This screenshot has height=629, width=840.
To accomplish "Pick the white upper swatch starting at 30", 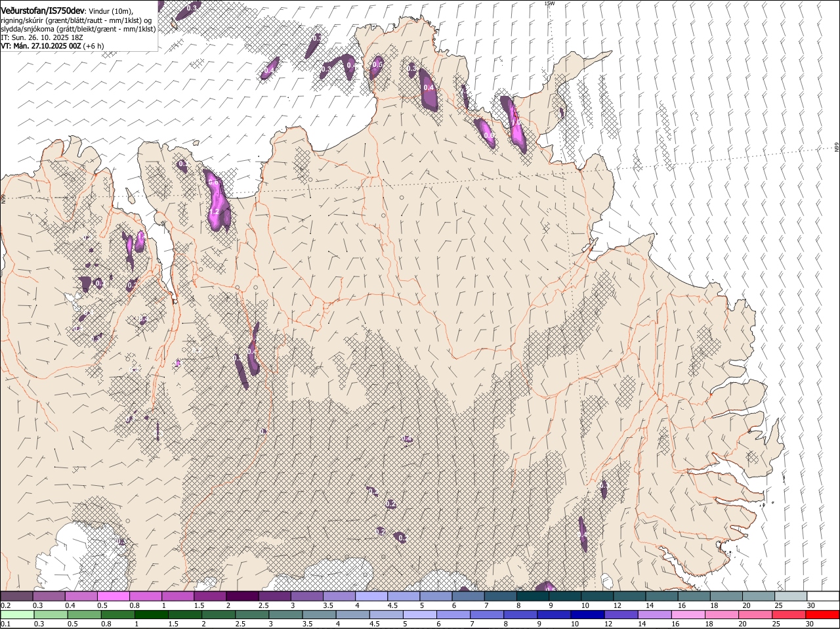I will point(822,596).
